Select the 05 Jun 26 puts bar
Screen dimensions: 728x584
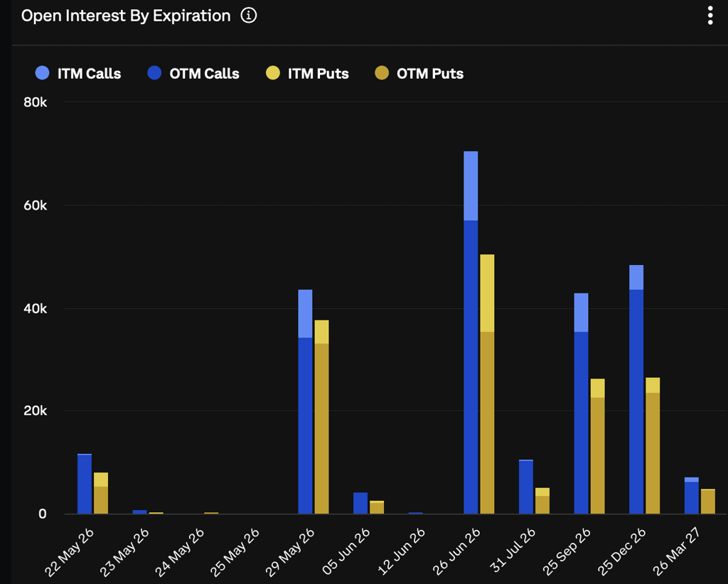coord(377,507)
